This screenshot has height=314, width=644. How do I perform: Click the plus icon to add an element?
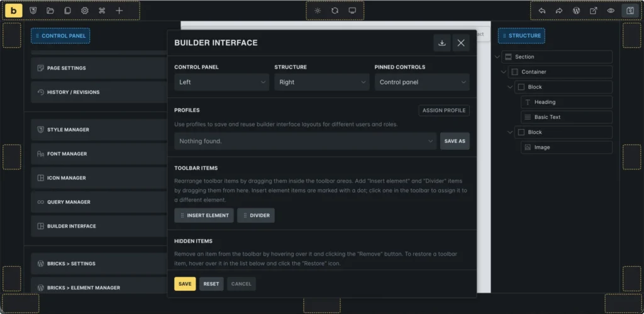click(x=119, y=11)
